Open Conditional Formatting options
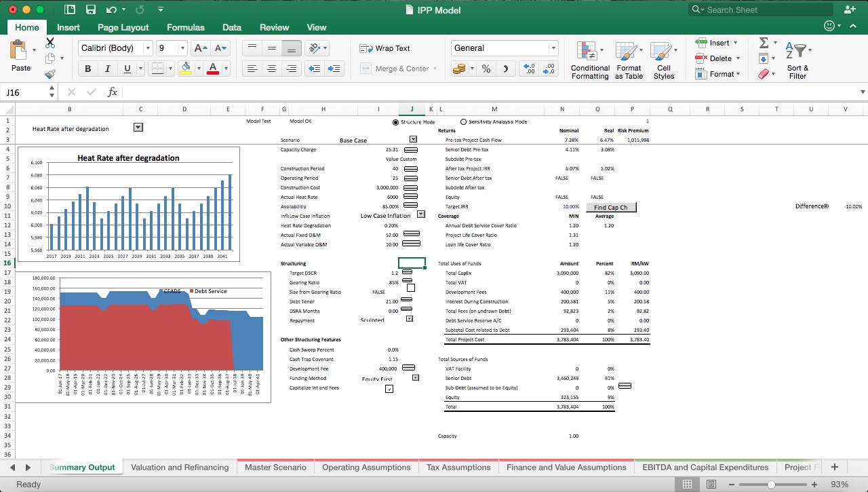Viewport: 868px width, 492px height. pos(589,60)
